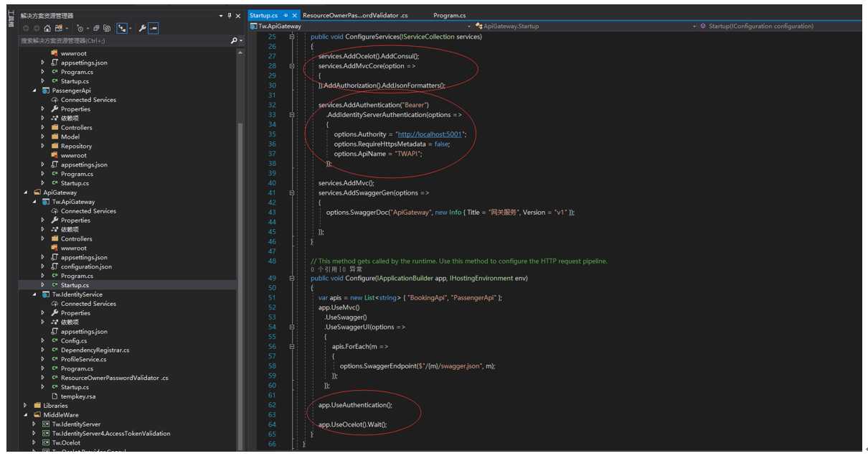Click the Collapse All icon in Solution Explorer

(x=95, y=28)
